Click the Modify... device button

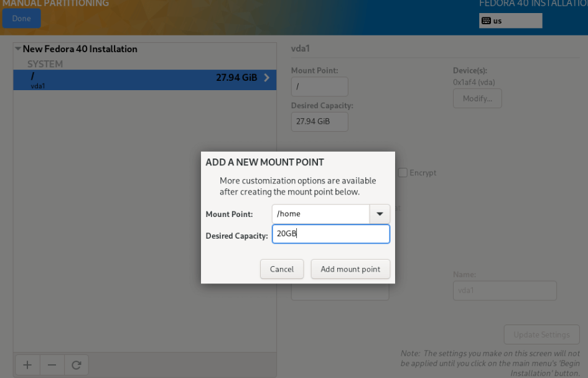pyautogui.click(x=477, y=98)
